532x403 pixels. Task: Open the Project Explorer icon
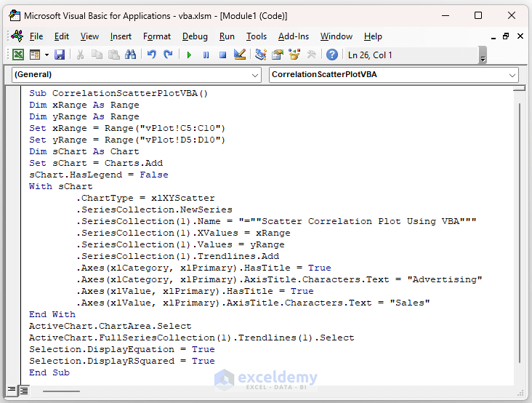(261, 55)
